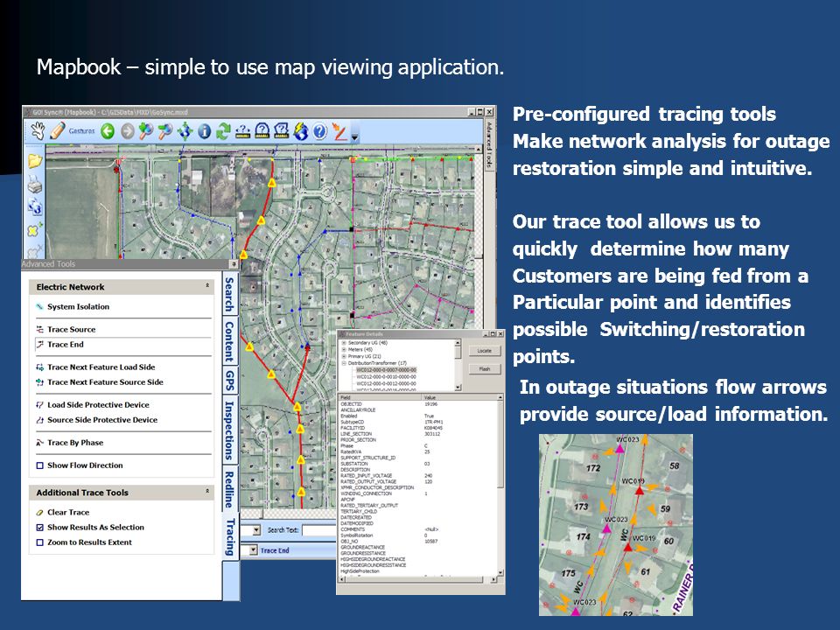Click the yellow puzzle-piece sidebar icon
840x630 pixels.
coord(35,230)
